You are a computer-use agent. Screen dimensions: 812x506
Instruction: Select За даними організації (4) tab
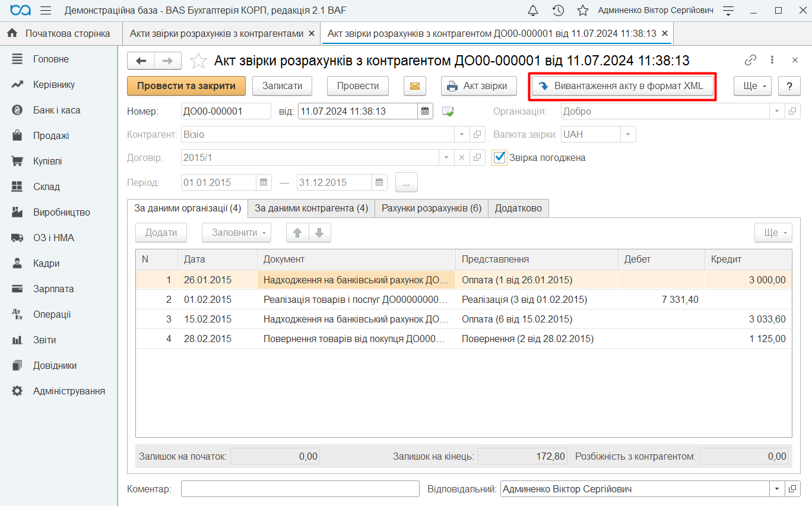click(x=188, y=208)
